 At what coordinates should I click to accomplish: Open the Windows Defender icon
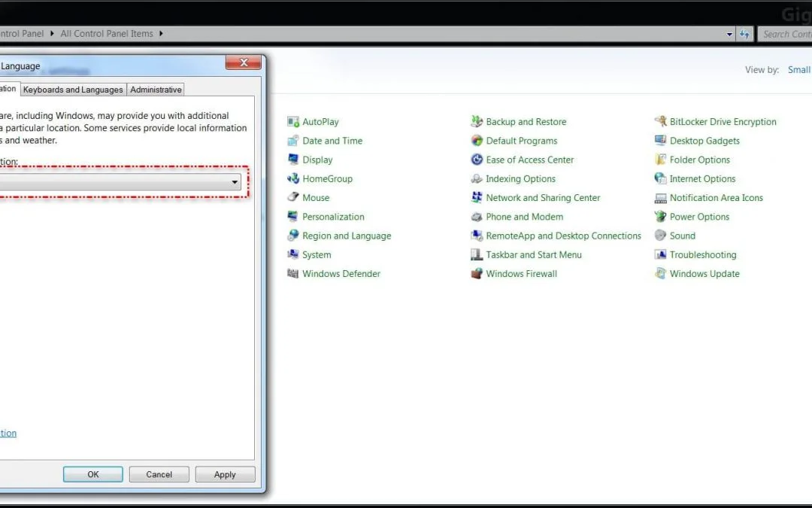293,274
